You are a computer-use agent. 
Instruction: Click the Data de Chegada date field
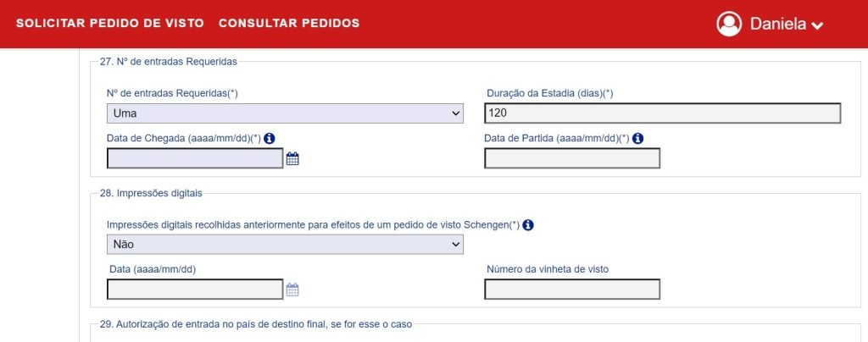click(x=195, y=158)
